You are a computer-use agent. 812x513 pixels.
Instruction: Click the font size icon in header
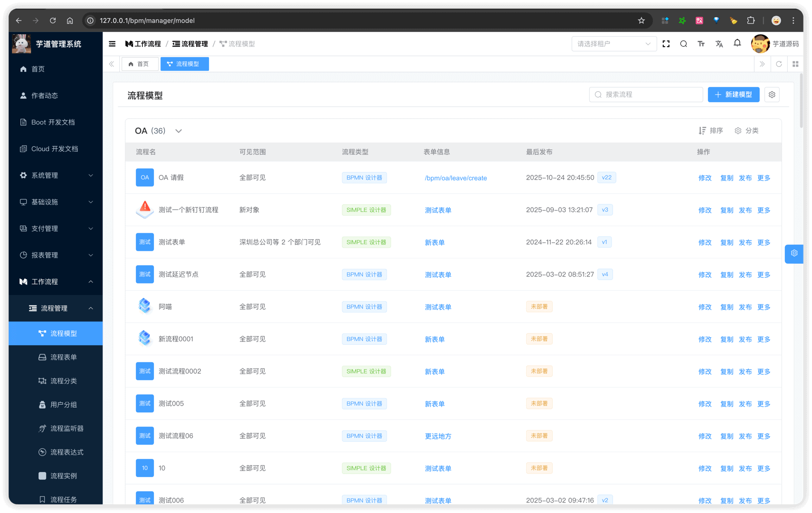[x=701, y=44]
